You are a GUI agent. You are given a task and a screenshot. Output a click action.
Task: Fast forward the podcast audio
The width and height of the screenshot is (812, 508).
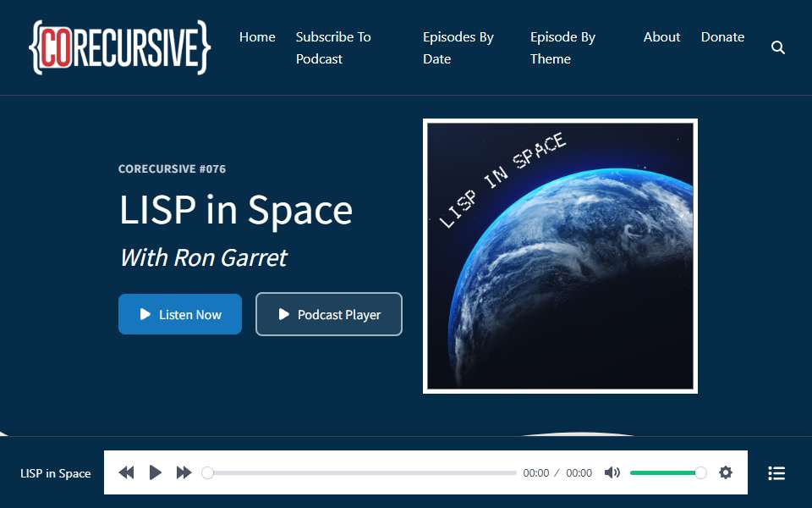184,472
